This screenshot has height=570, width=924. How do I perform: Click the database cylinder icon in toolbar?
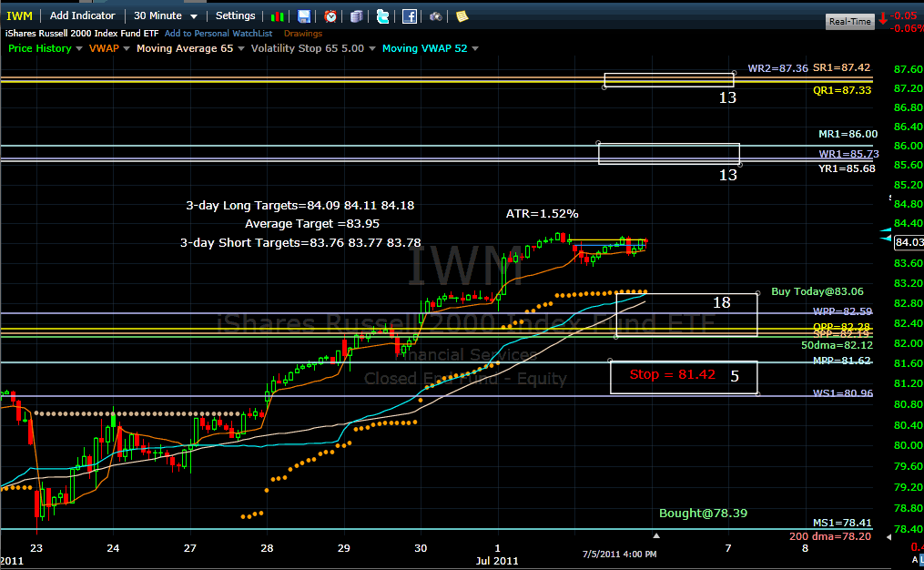(357, 16)
